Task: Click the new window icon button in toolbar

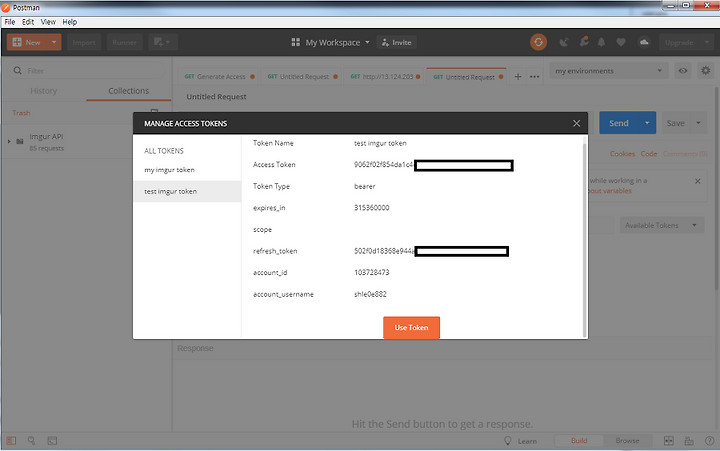Action: point(163,42)
